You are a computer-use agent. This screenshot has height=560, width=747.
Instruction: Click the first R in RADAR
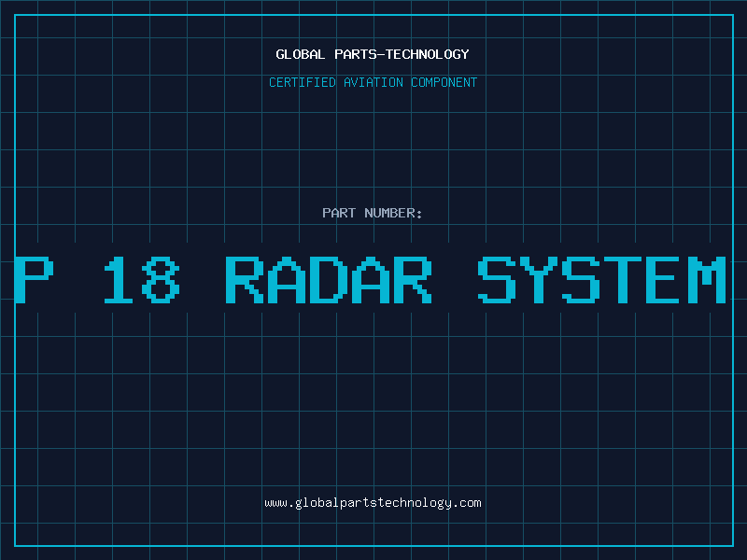(245, 279)
